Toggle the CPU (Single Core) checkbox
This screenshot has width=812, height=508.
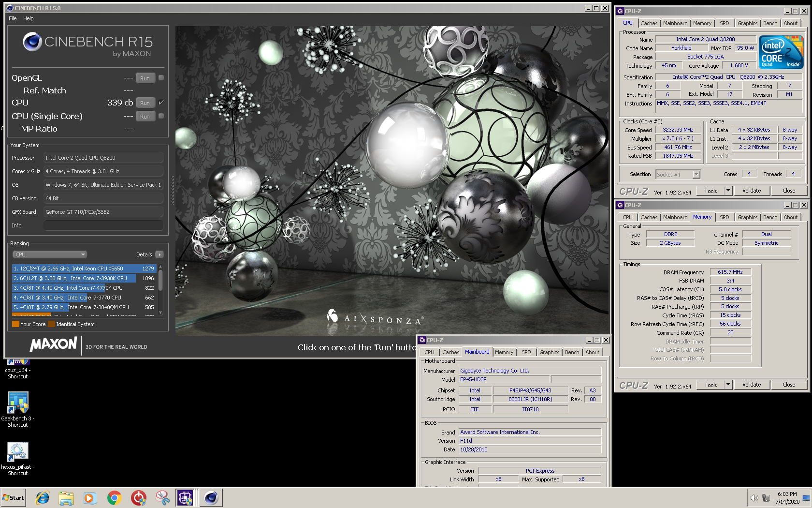tap(161, 116)
